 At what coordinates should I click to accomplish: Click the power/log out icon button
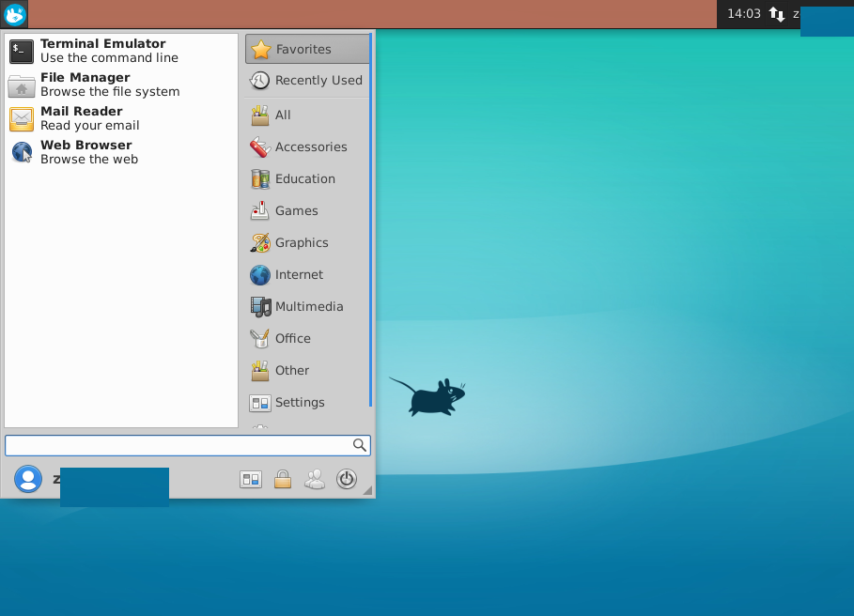347,479
